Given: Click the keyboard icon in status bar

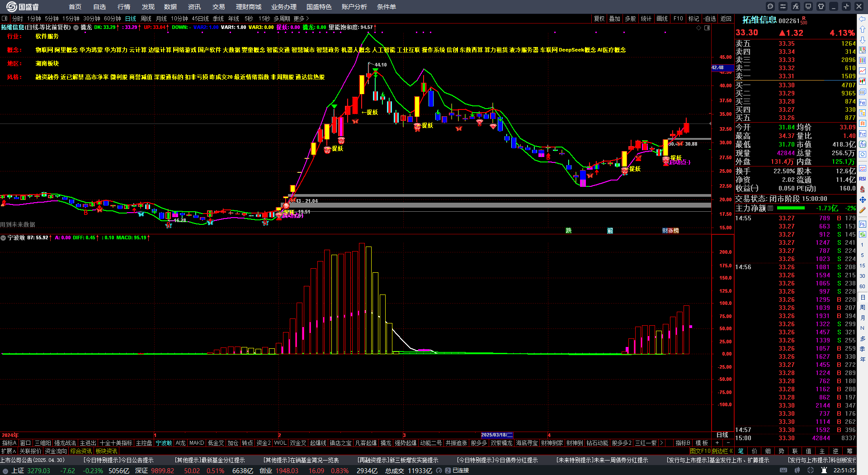Looking at the screenshot, I should pyautogui.click(x=783, y=470).
